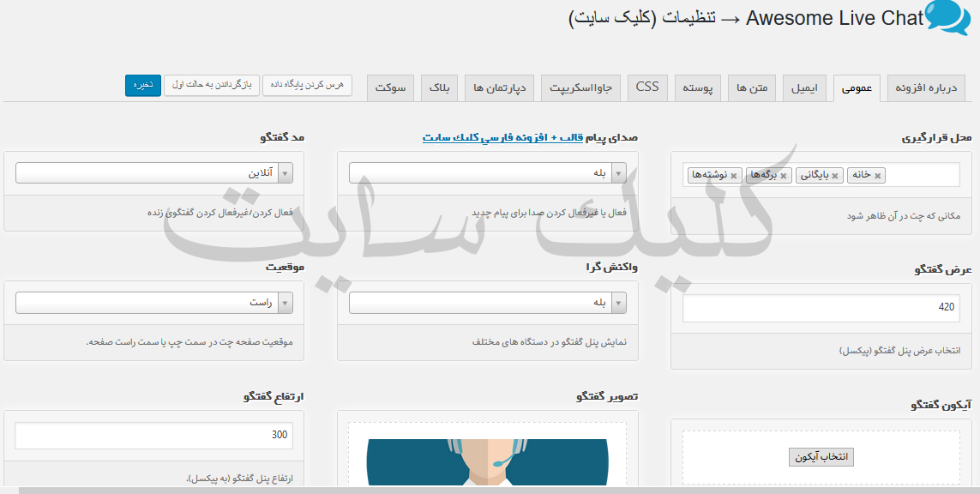Open the جاوااسکریپت tab
The image size is (980, 494).
(580, 88)
